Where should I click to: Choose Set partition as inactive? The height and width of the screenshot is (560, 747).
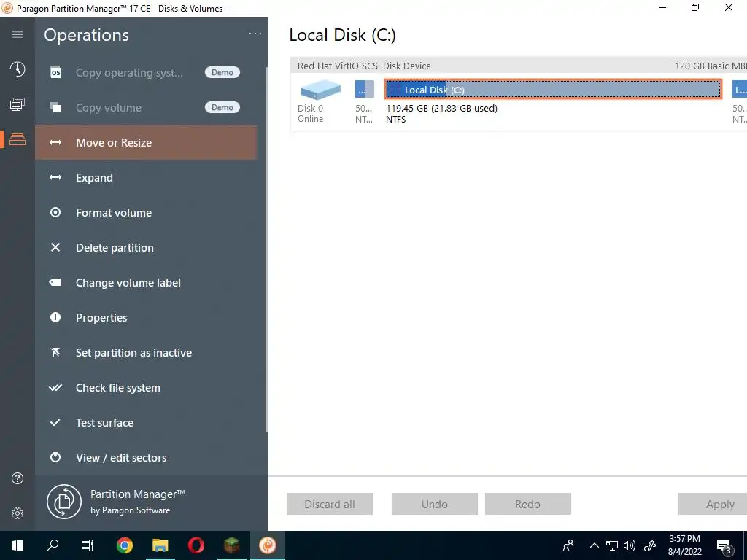(146, 352)
